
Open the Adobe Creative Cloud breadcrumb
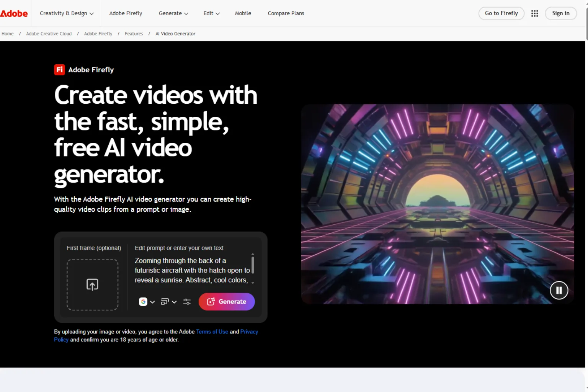pos(49,34)
